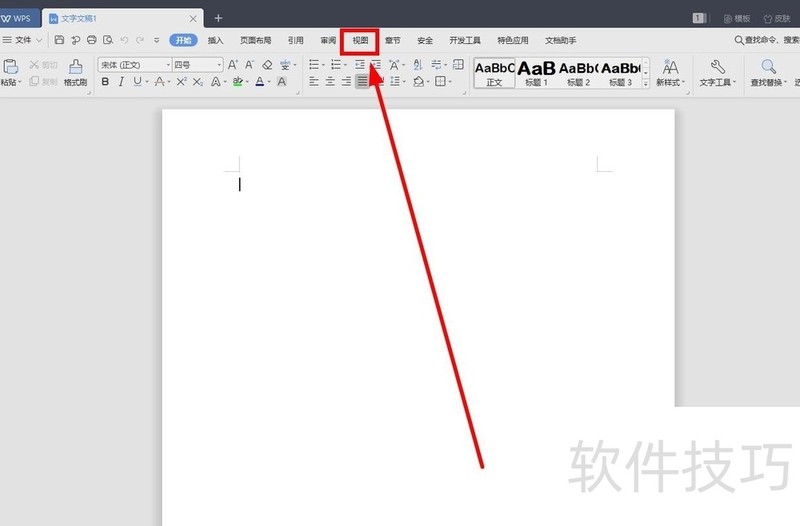Increase font size with A+ icon

[233, 65]
